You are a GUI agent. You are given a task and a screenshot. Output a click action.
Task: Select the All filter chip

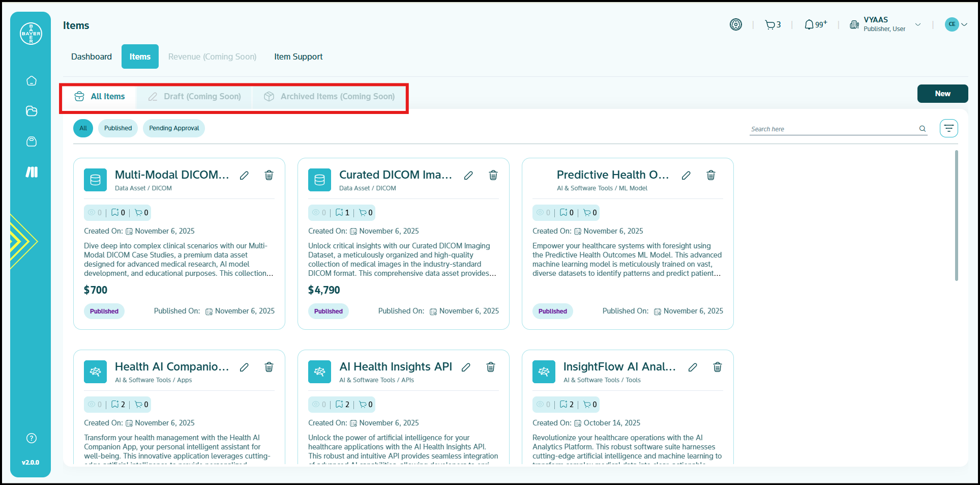tap(83, 128)
